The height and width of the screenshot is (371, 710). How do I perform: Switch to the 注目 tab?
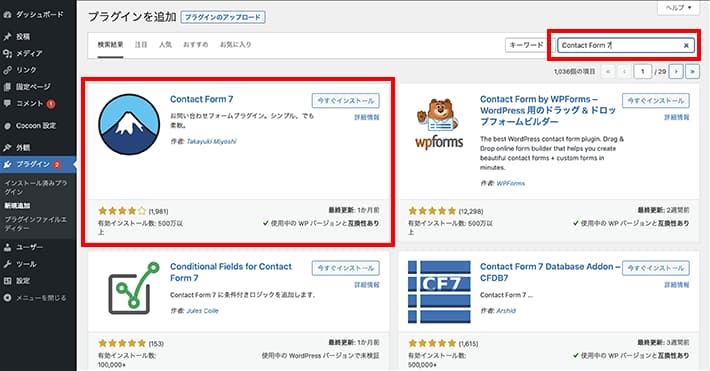coord(141,44)
